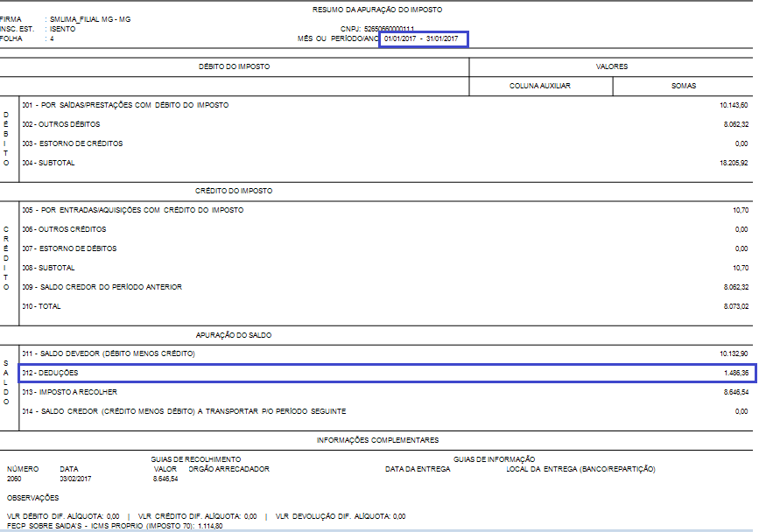Select row '010 - TOTAL' label
The width and height of the screenshot is (759, 532).
41,306
